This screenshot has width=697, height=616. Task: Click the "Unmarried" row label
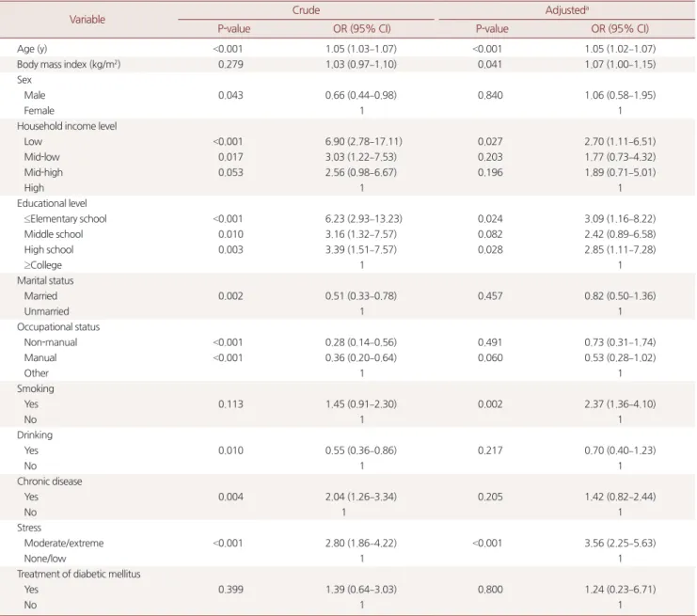46,311
